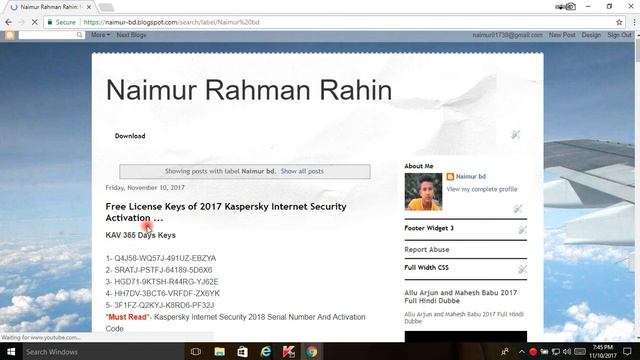Stop page loading with X button
This screenshot has height=360, width=640.
point(35,22)
